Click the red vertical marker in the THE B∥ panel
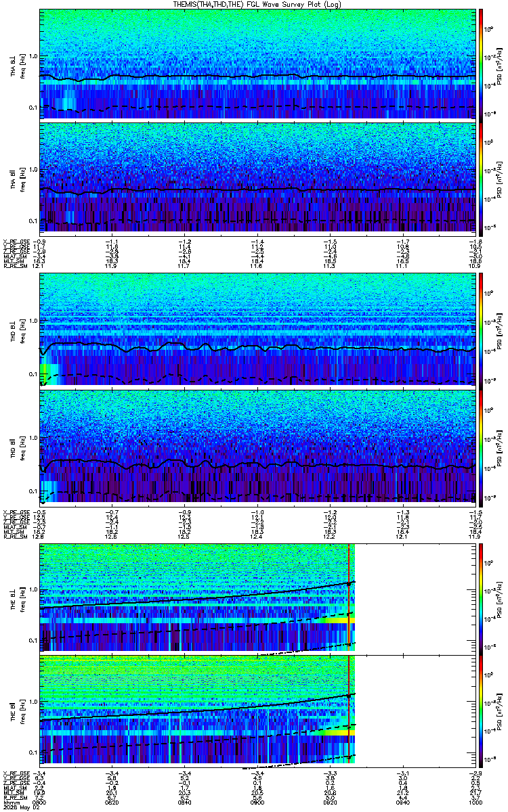Image resolution: width=508 pixels, height=812 pixels. (349, 710)
